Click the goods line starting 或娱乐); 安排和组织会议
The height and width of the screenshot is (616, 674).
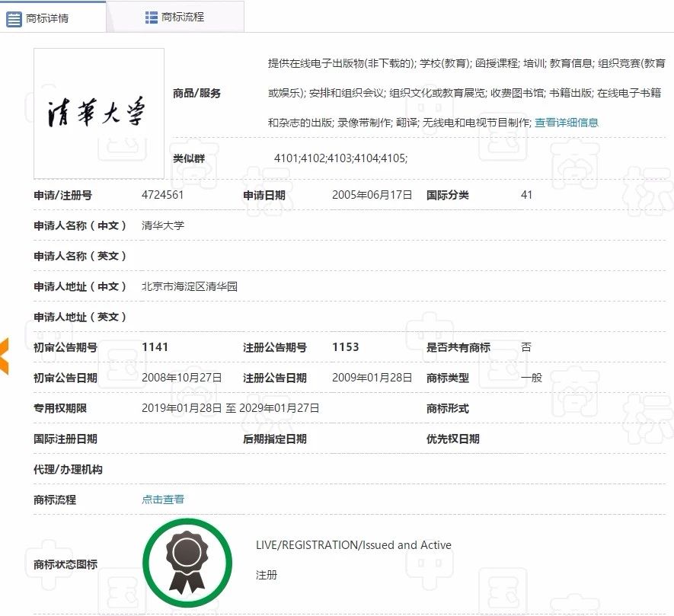point(465,93)
